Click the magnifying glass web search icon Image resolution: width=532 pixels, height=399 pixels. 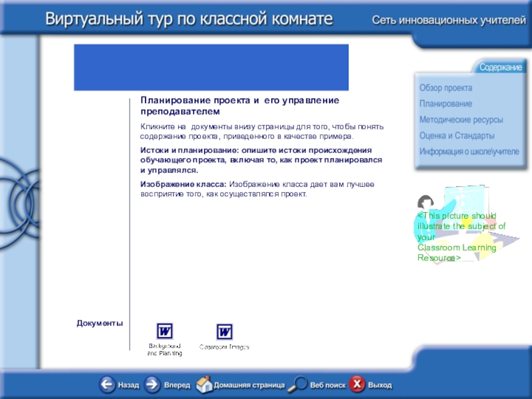coord(299,384)
